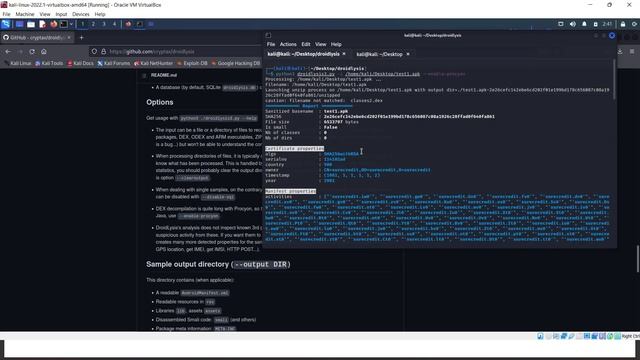Viewport: 640px width, 360px height.
Task: Open Kali Forums bookmark
Action: (113, 63)
